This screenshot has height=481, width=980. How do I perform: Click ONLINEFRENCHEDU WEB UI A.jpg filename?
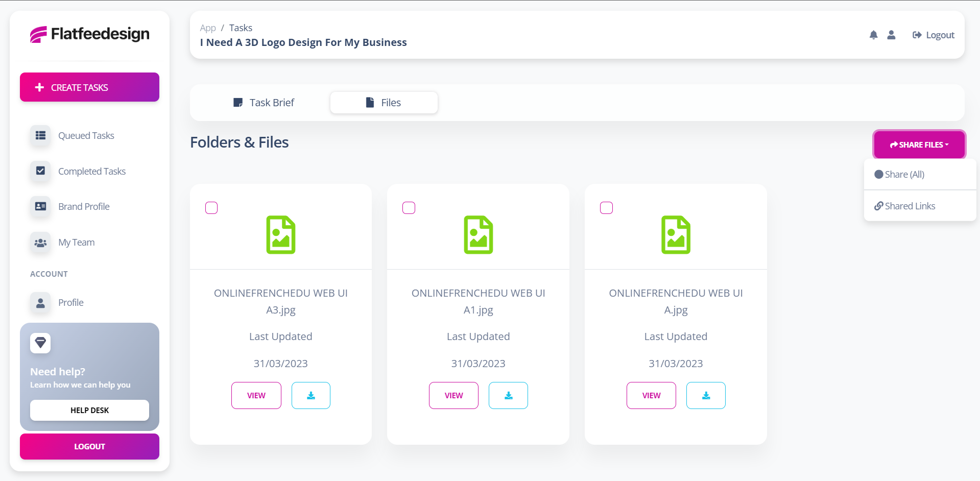click(676, 301)
